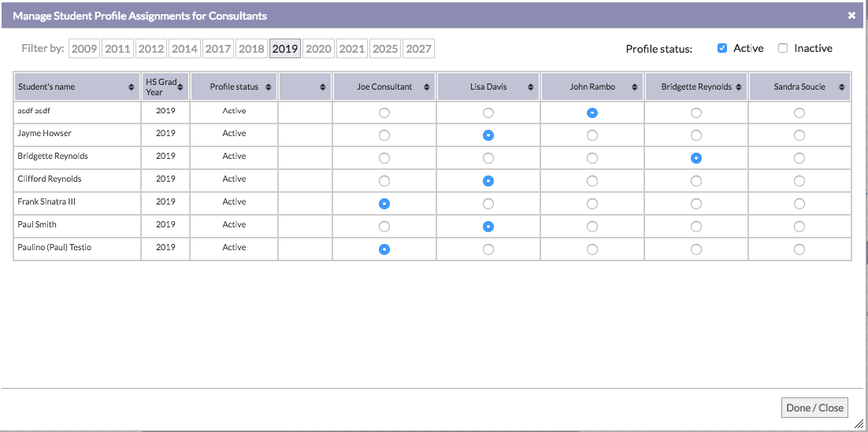
Task: Enable the Inactive profile status checkbox
Action: 783,49
